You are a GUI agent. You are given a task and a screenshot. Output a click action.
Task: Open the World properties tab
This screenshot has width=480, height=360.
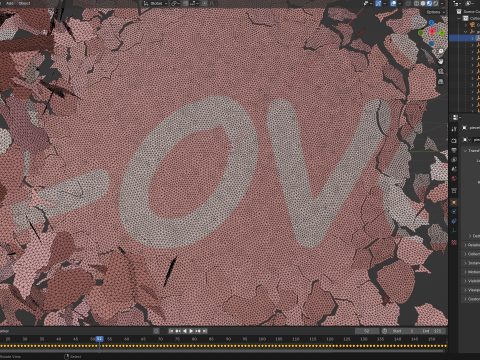pos(454,179)
